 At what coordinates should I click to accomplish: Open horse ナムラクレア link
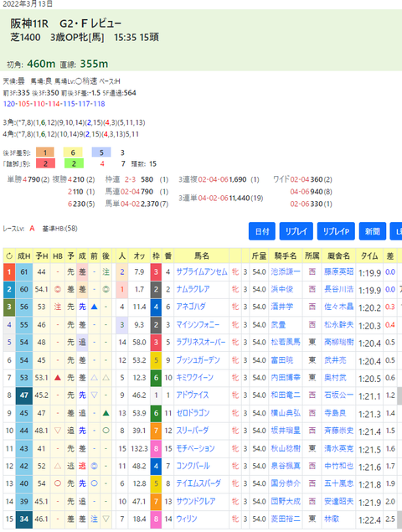point(193,289)
